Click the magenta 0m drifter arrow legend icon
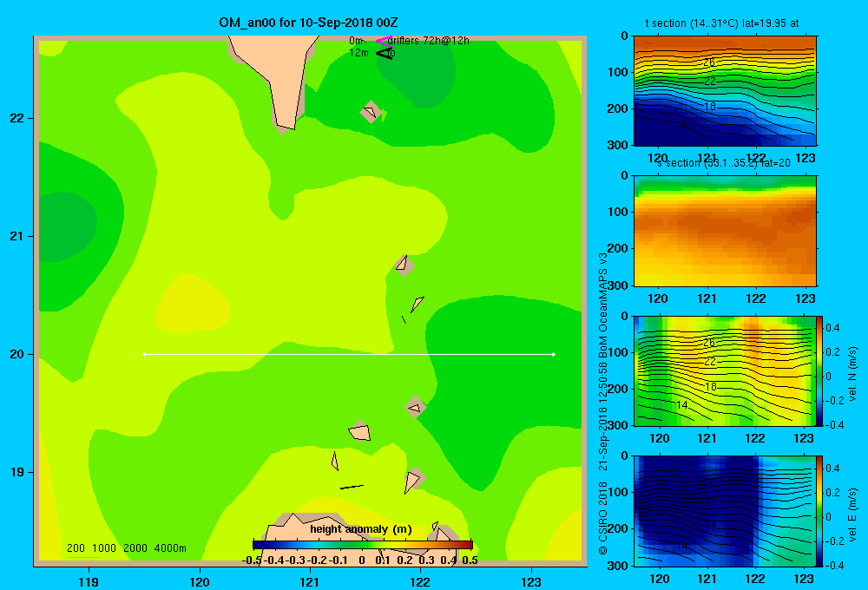868x590 pixels. click(x=383, y=41)
